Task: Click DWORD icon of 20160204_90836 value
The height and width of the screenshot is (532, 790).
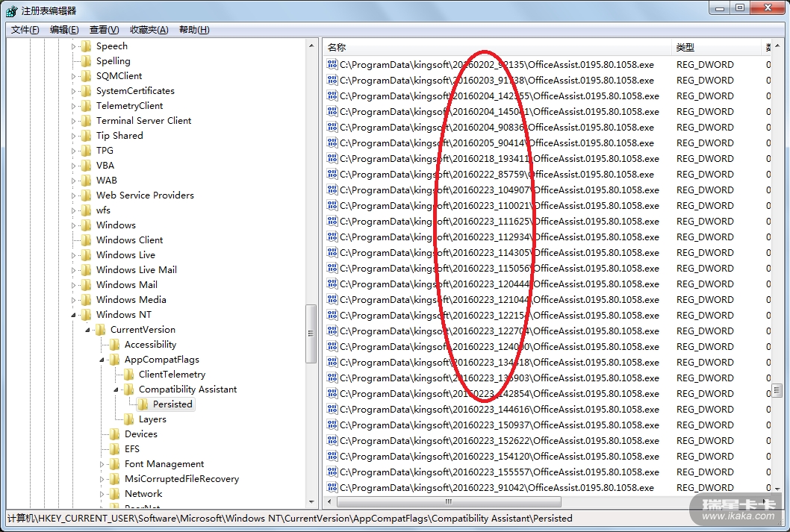Action: pos(332,128)
